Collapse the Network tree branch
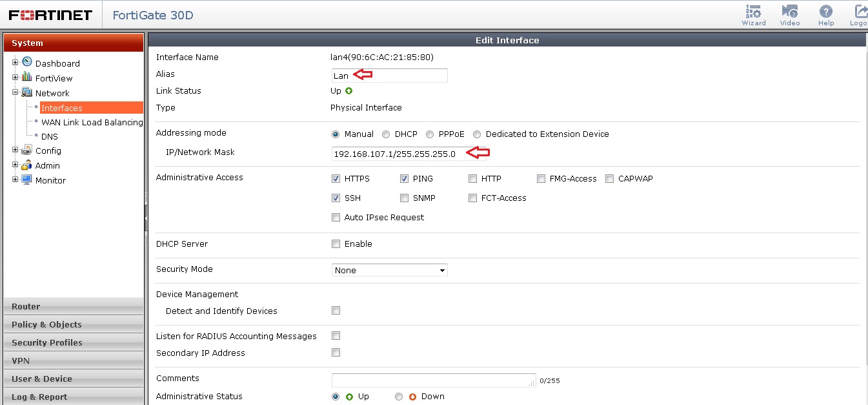This screenshot has width=868, height=405. pyautogui.click(x=14, y=93)
